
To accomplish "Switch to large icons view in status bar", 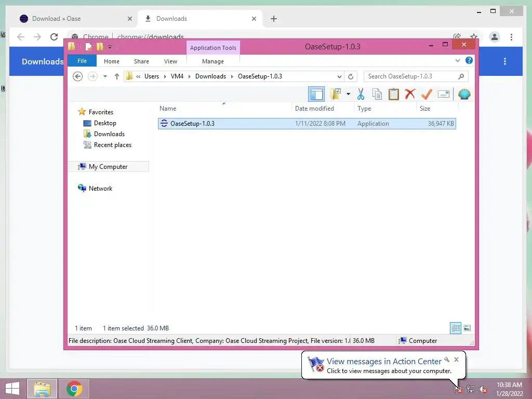I will [x=467, y=328].
